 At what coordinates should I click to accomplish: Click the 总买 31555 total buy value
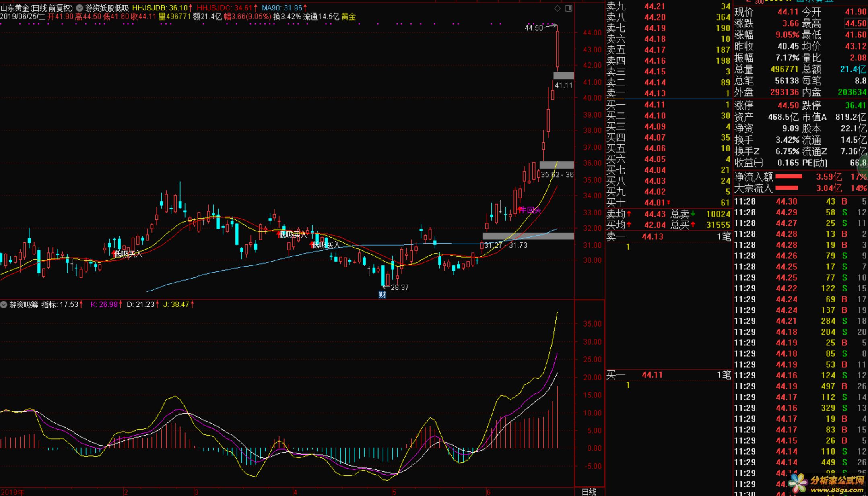(x=718, y=225)
